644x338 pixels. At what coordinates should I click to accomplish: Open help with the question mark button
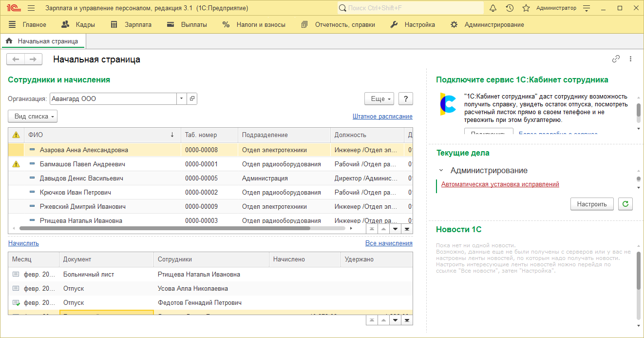tap(406, 99)
